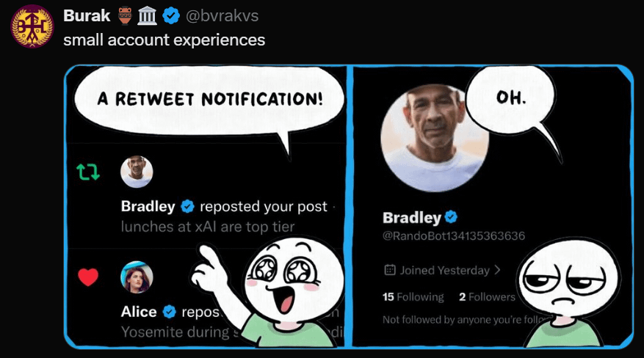This screenshot has height=358, width=644.
Task: Click Bradley's verified badge on the profile panel
Action: point(452,217)
